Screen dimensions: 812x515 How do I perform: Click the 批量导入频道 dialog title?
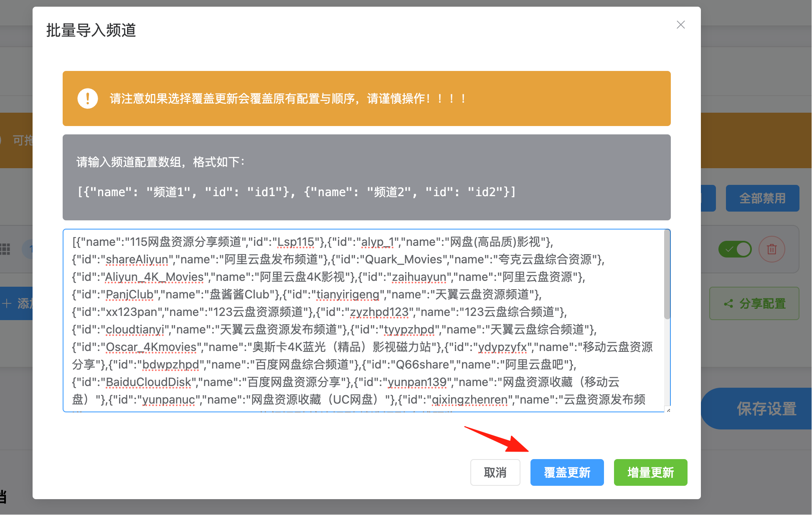pyautogui.click(x=91, y=30)
